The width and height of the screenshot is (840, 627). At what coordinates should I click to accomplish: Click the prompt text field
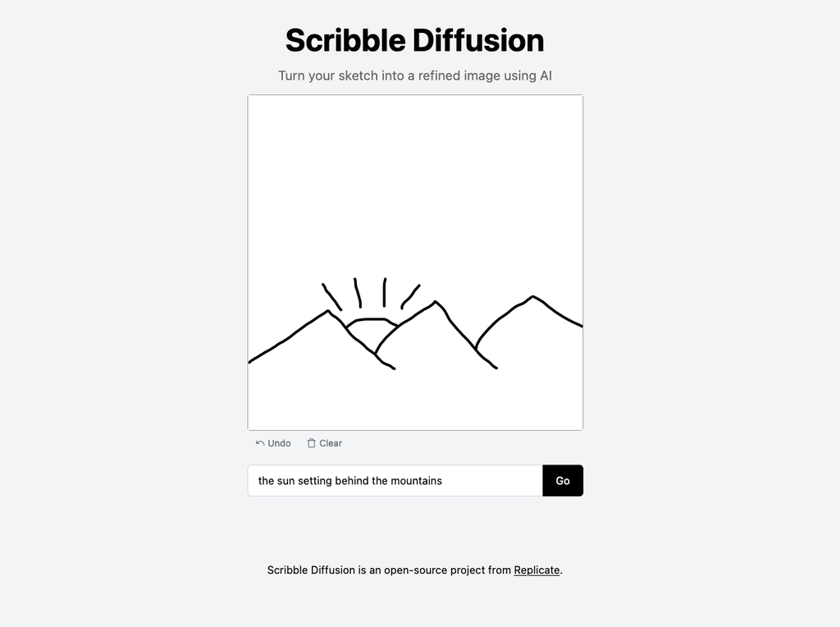tap(394, 481)
